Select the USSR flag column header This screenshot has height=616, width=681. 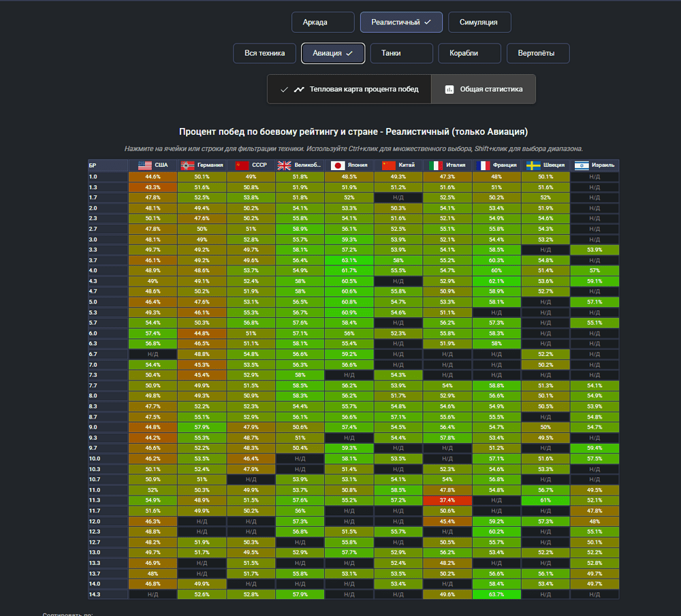click(x=251, y=165)
